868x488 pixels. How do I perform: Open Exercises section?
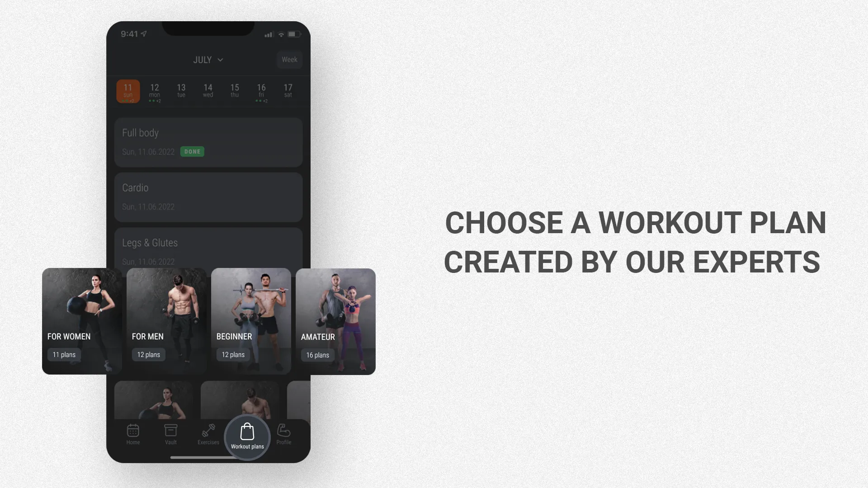[208, 433]
